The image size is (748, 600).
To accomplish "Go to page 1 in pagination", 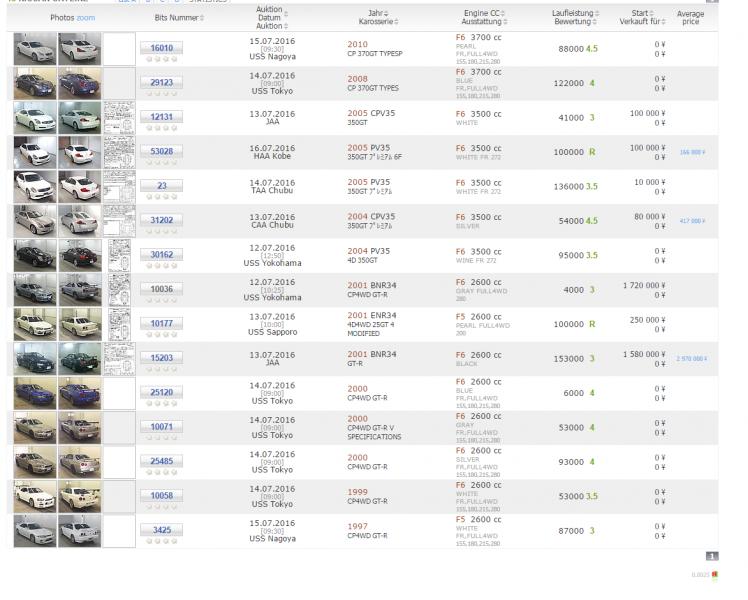I will pyautogui.click(x=712, y=556).
